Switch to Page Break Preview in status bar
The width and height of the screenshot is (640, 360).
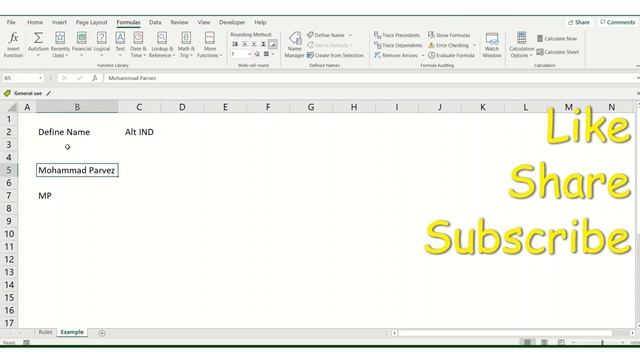561,342
